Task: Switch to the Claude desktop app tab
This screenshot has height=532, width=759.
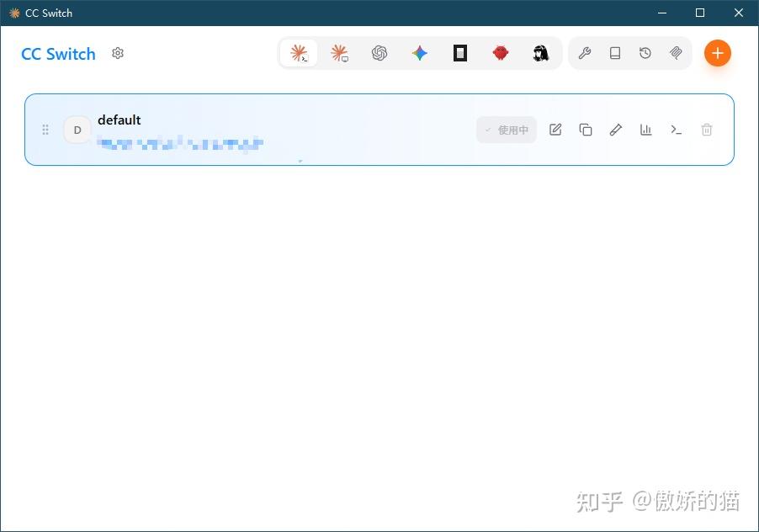Action: 339,53
